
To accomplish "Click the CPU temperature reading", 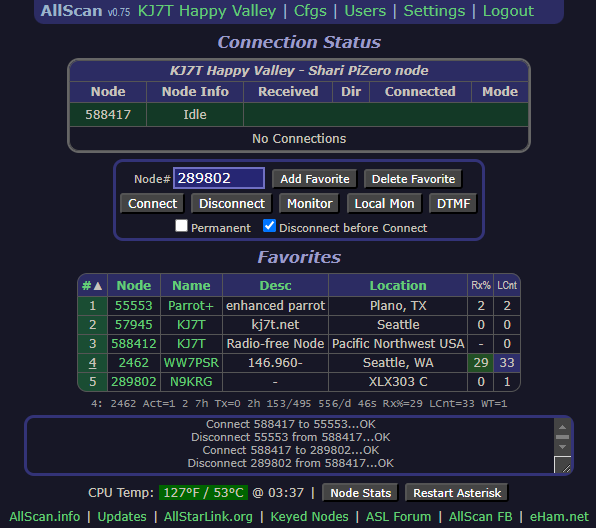I will pos(203,493).
